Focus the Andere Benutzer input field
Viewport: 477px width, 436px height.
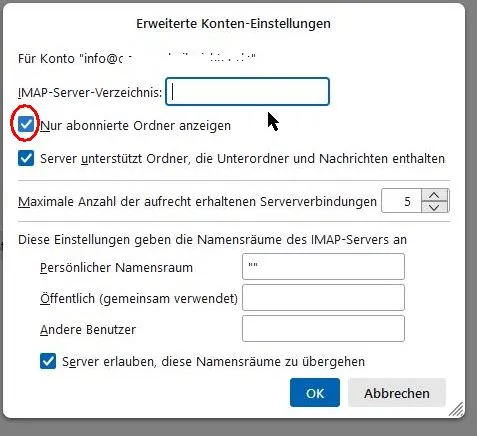[323, 329]
